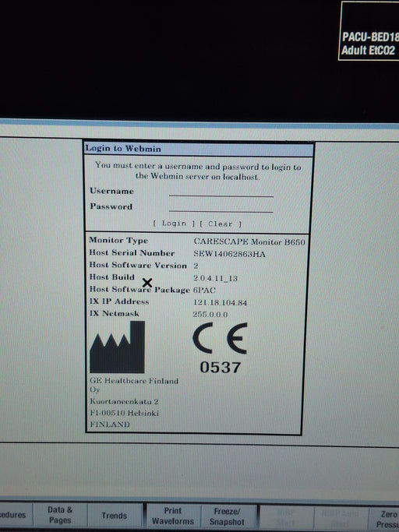
Task: Click the Login button
Action: coord(174,224)
